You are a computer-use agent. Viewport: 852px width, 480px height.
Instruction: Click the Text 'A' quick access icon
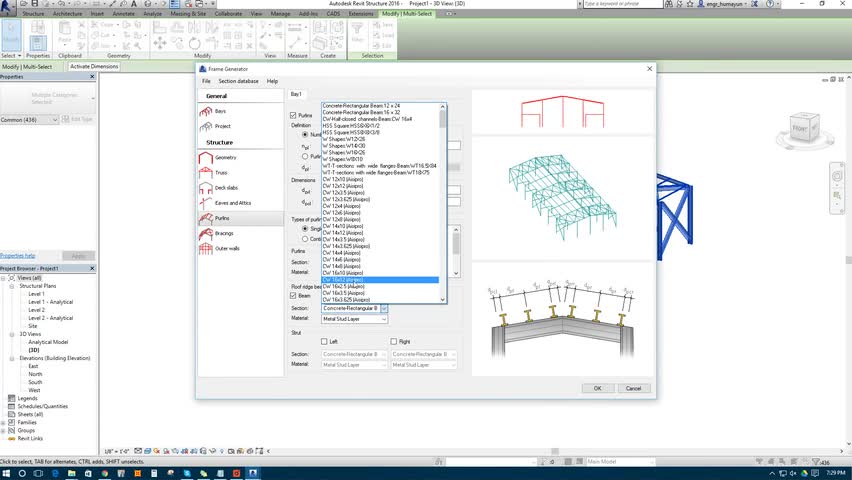click(133, 4)
